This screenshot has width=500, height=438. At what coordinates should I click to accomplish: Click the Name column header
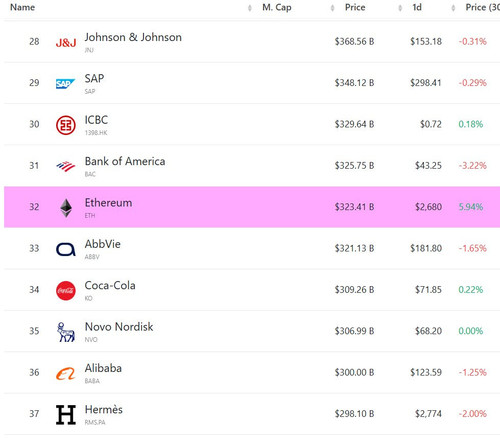click(22, 7)
